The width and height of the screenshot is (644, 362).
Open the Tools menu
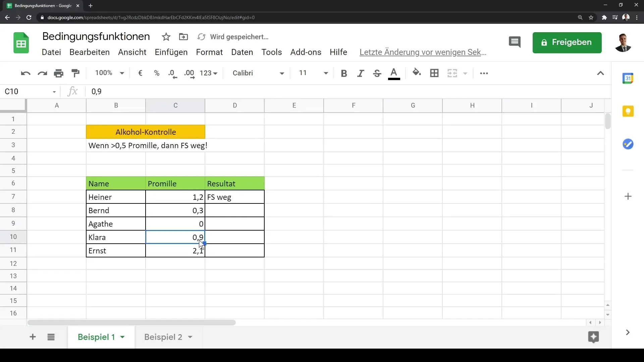[272, 52]
